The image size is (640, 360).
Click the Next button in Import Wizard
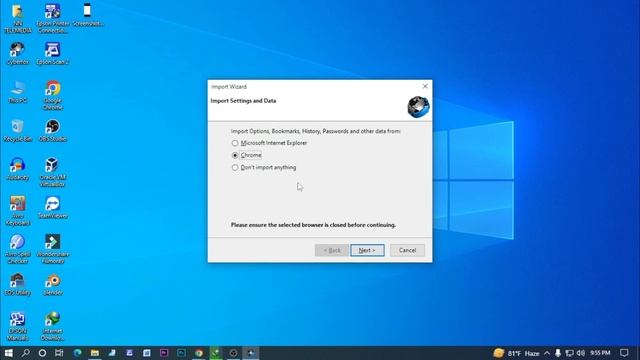(367, 250)
